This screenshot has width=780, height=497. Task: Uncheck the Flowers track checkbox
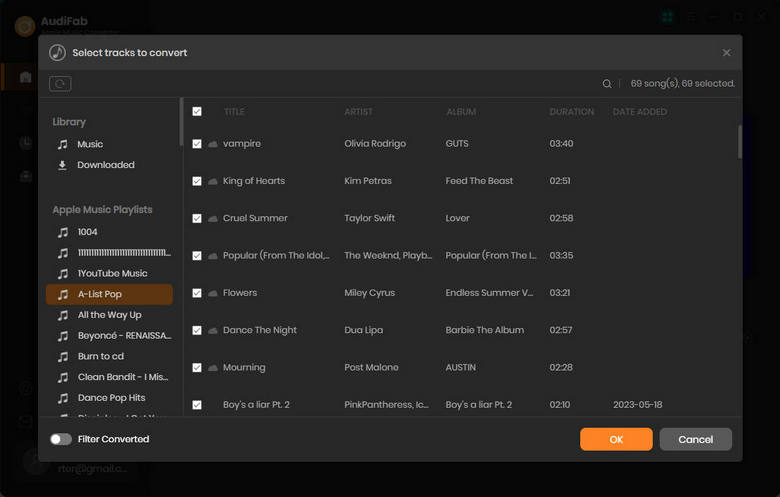197,293
